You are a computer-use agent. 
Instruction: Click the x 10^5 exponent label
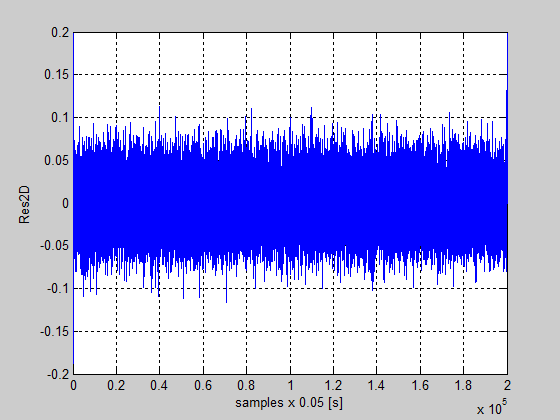click(492, 408)
